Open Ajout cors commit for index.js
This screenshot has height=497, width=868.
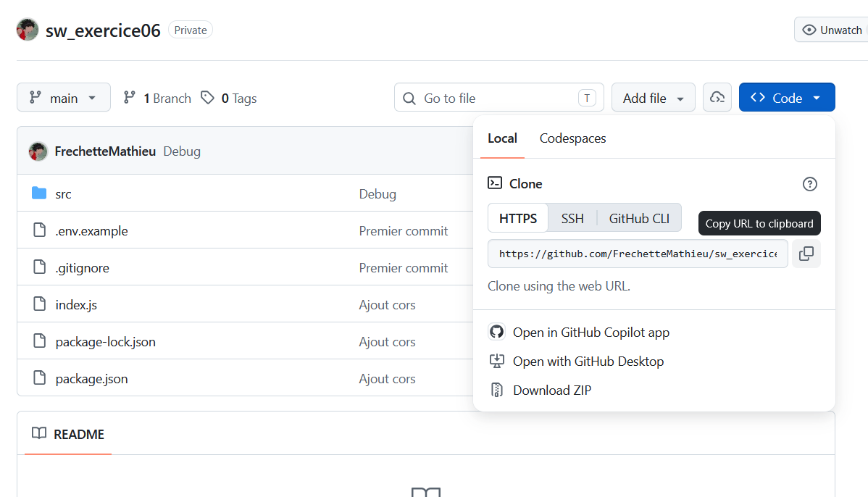coord(387,304)
